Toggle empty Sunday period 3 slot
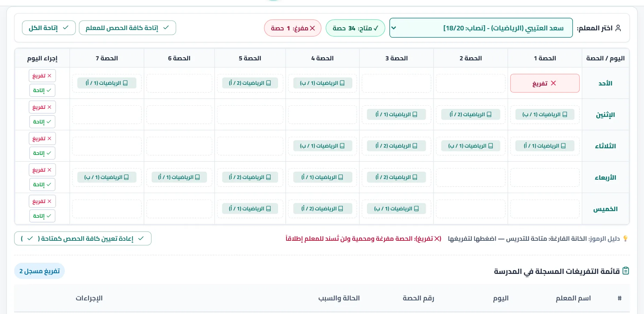 click(x=396, y=83)
